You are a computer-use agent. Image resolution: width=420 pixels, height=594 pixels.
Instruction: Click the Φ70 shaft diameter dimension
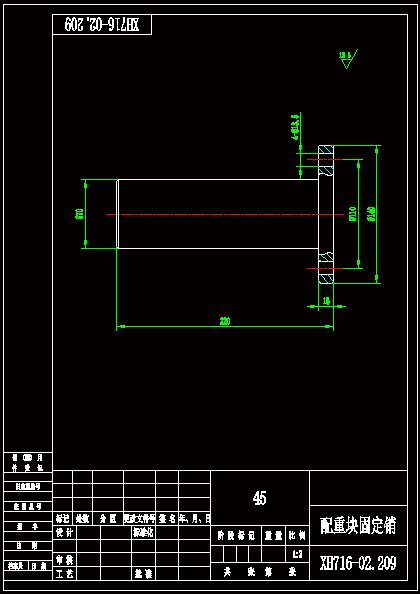(80, 214)
